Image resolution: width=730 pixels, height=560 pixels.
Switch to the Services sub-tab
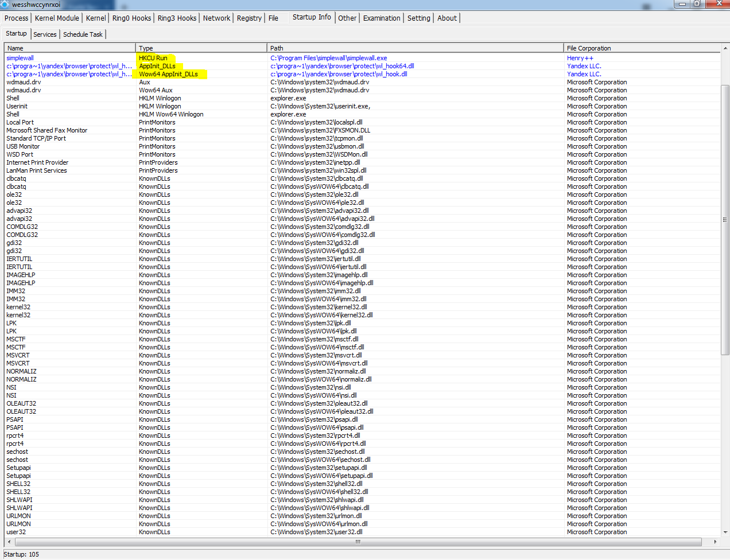click(45, 34)
